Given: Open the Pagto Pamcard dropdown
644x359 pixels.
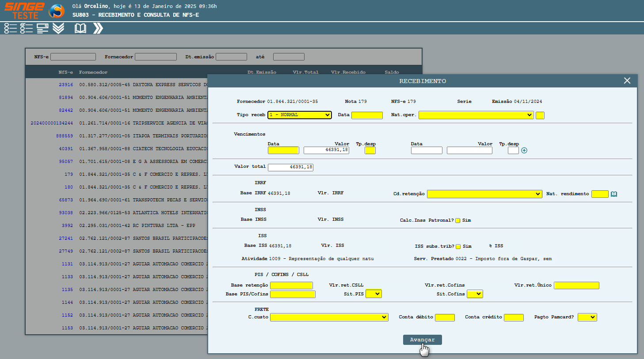Looking at the screenshot, I should click(587, 317).
